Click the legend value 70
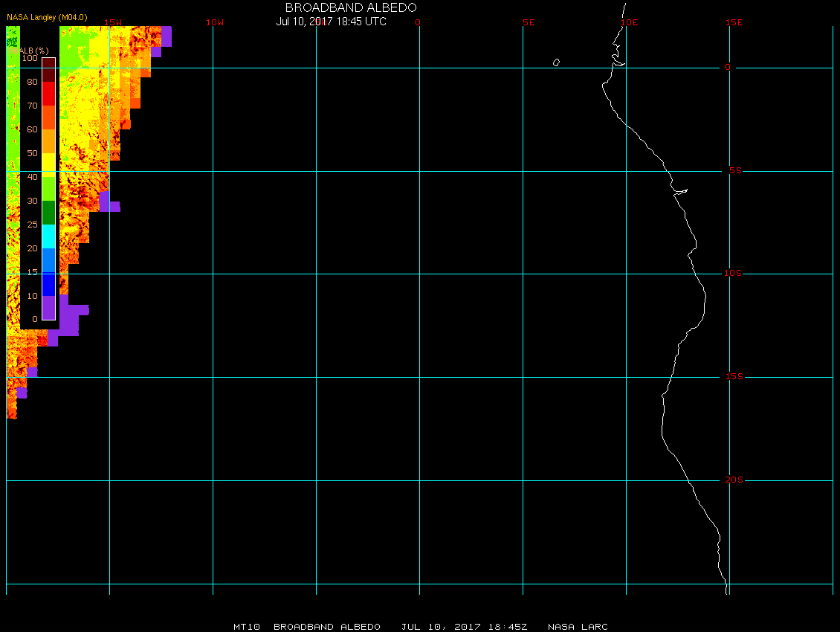 (x=33, y=106)
